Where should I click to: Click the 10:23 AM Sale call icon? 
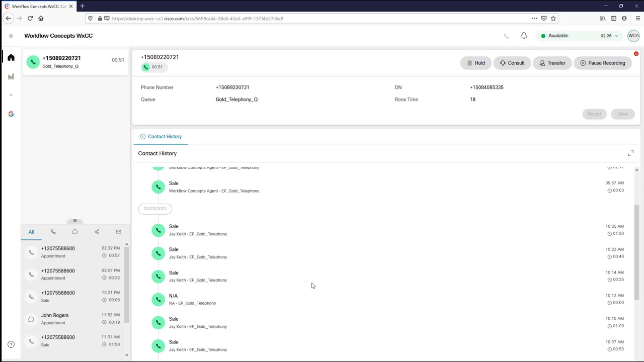(158, 253)
